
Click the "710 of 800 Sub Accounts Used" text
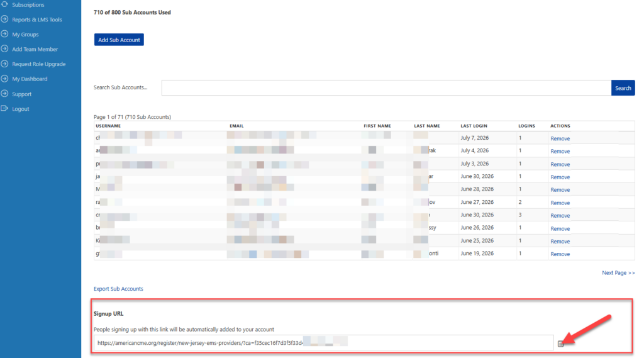(132, 13)
